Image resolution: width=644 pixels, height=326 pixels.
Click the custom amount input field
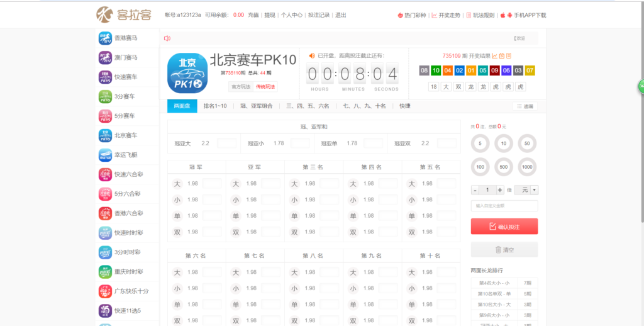pos(504,206)
